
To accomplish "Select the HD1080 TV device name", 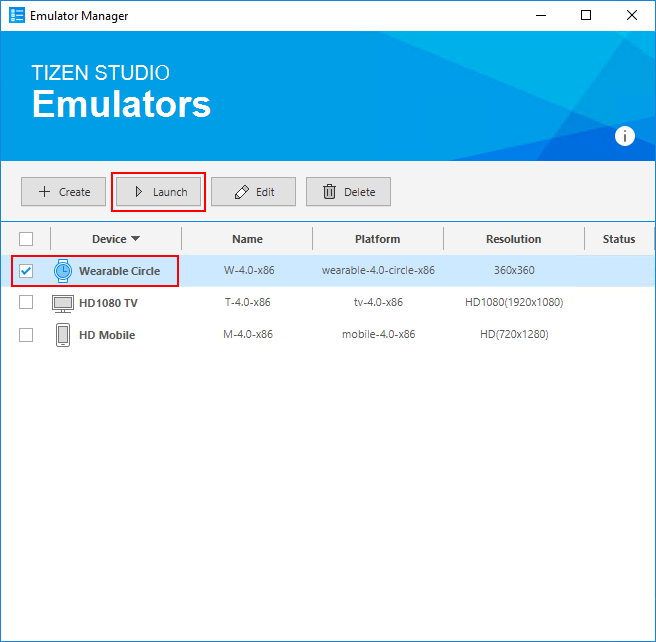I will click(108, 303).
